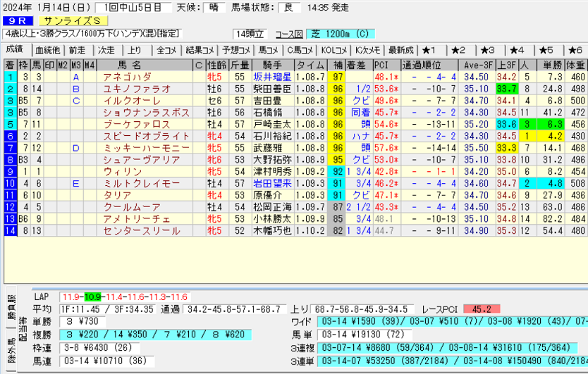The image size is (588, 374).
Task: Switch to the ★4 tab
Action: point(517,50)
